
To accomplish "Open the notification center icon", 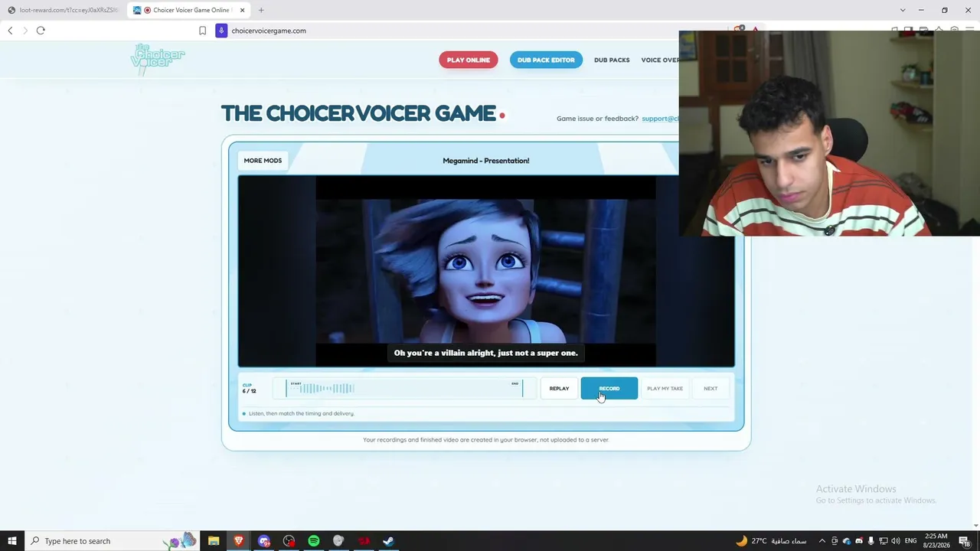I will (x=965, y=541).
